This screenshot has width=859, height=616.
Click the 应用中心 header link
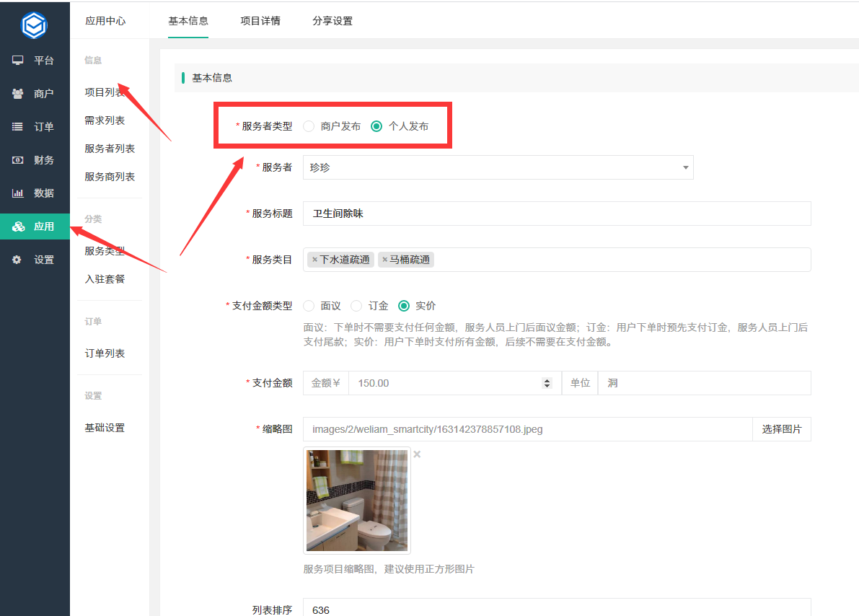tap(105, 21)
